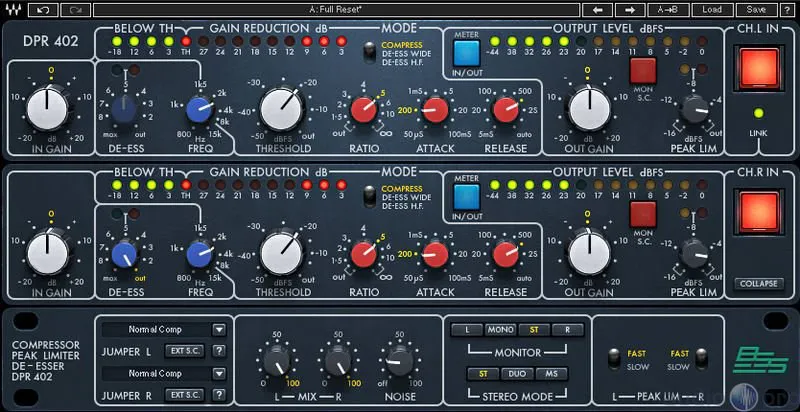Click the COLLAPSE button
This screenshot has height=412, width=800.
pos(759,284)
